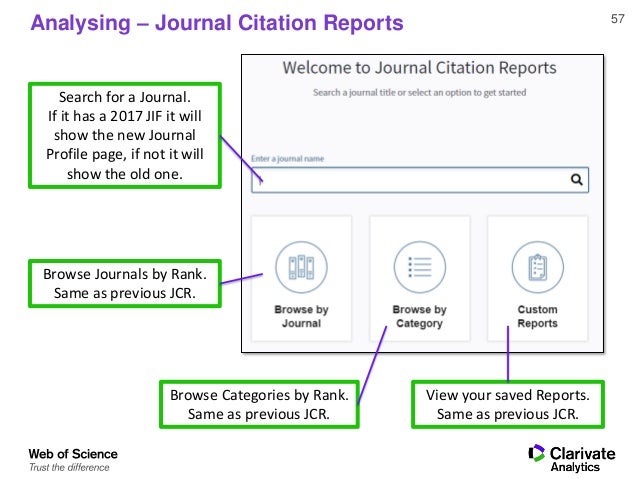Image resolution: width=638 pixels, height=479 pixels.
Task: Click the 'Trust the difference' tagline
Action: (69, 468)
